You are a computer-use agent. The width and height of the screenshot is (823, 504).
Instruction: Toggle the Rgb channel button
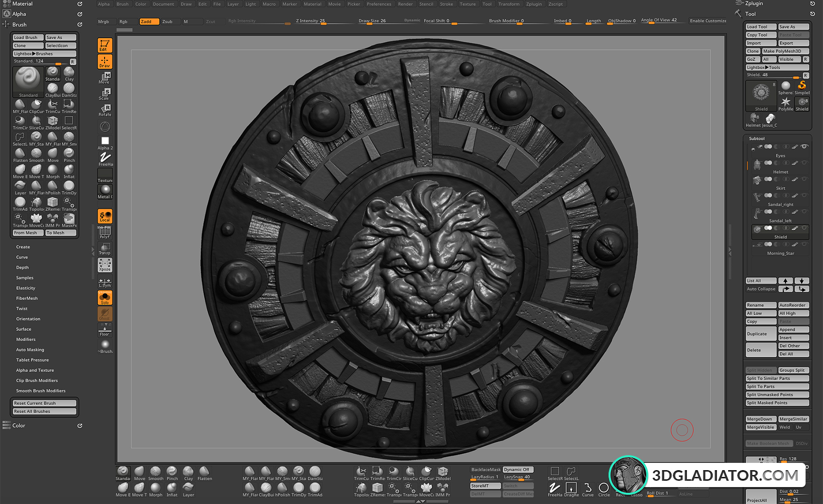[x=127, y=21]
